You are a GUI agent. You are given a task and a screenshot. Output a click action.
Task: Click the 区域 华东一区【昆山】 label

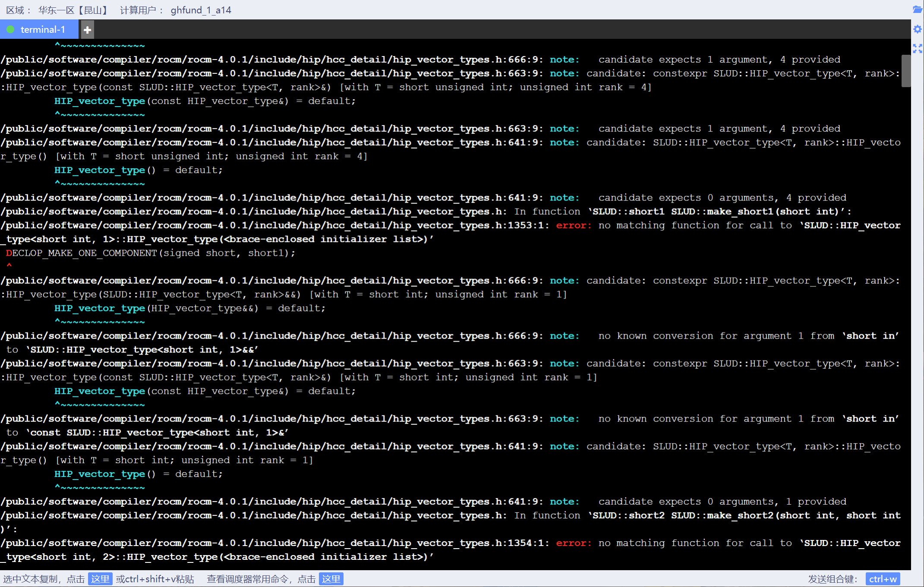pyautogui.click(x=57, y=10)
